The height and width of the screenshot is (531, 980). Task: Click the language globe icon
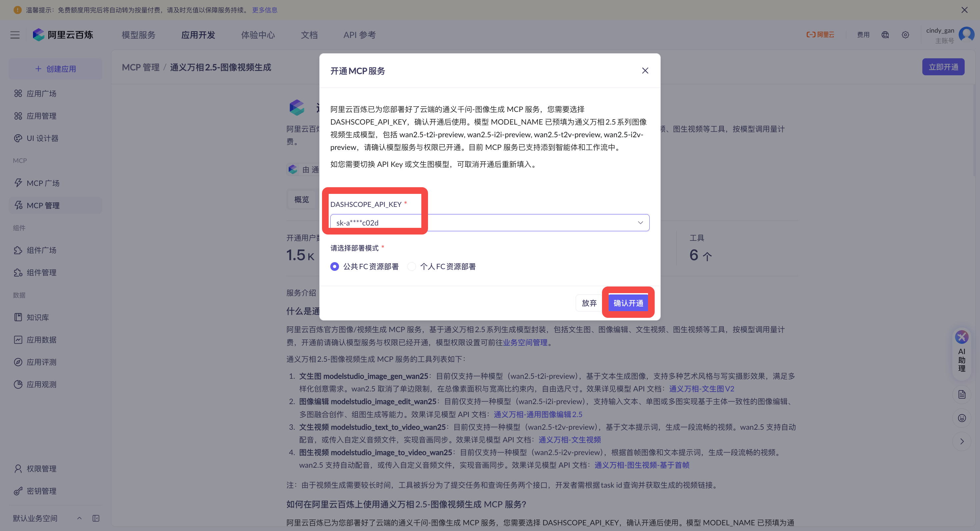(x=885, y=35)
